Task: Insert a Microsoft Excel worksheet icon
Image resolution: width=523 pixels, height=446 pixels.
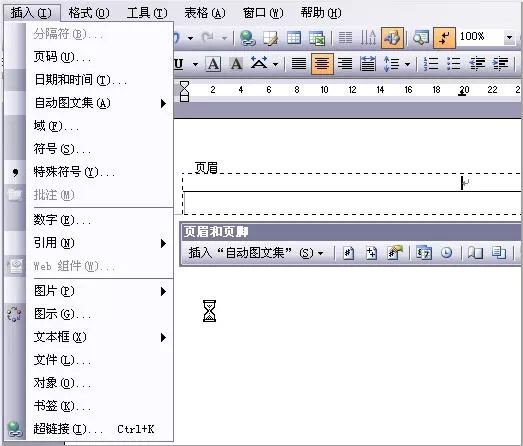Action: (x=317, y=38)
